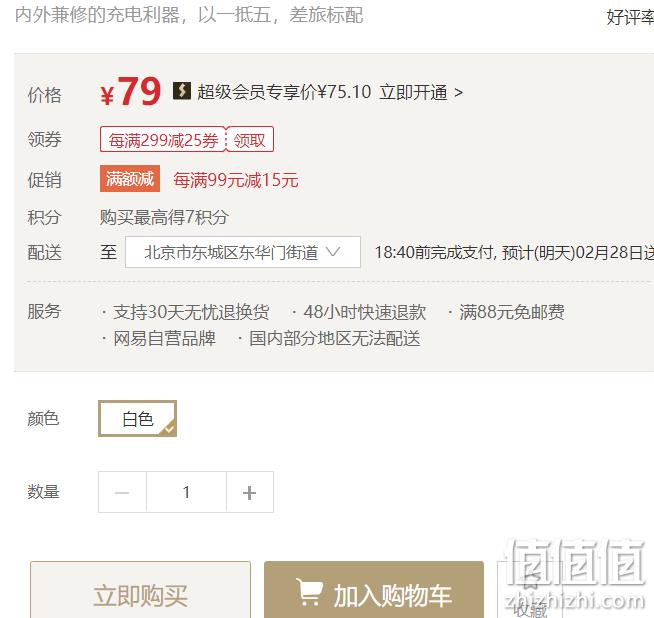The image size is (654, 618).
Task: Click the super member S badge icon
Action: click(182, 91)
